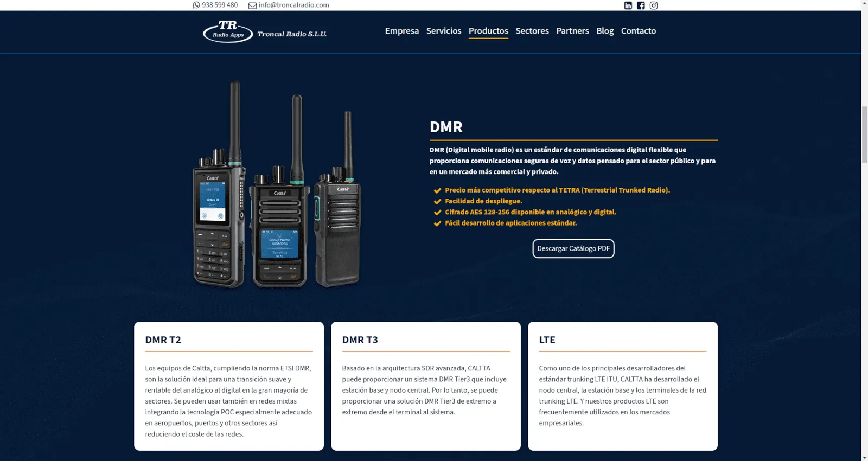This screenshot has height=461, width=868.
Task: Go to the Partners page
Action: tap(572, 31)
